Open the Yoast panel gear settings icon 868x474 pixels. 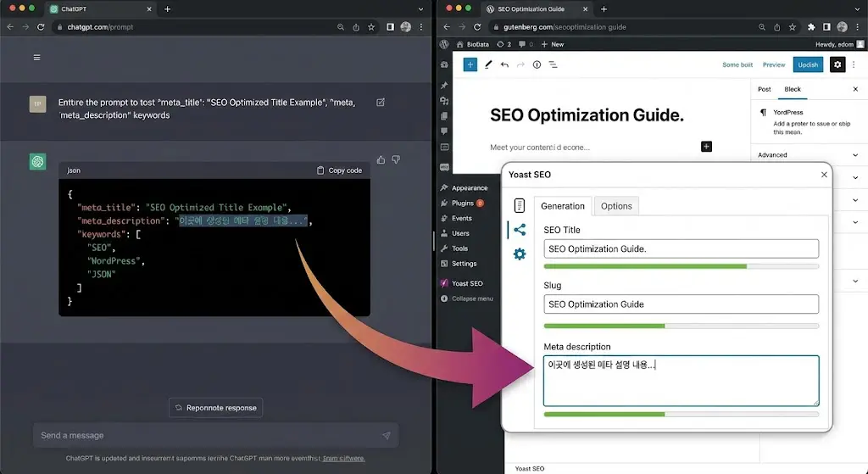520,254
